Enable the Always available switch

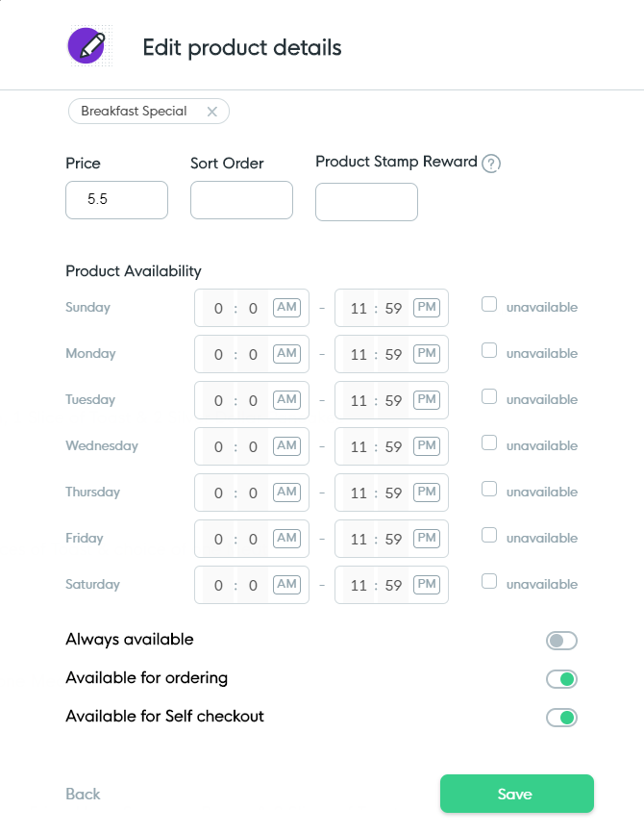click(561, 640)
